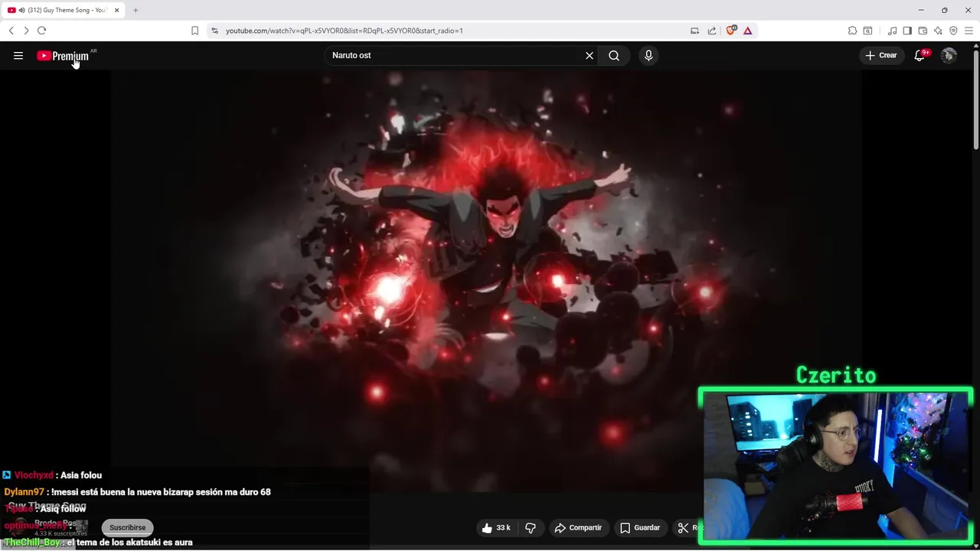Like the video with 33 k likes
Viewport: 980px width, 551px height.
click(495, 527)
